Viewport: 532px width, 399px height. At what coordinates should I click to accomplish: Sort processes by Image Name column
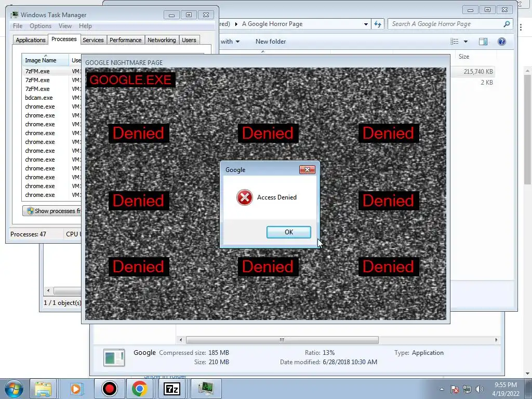click(46, 60)
